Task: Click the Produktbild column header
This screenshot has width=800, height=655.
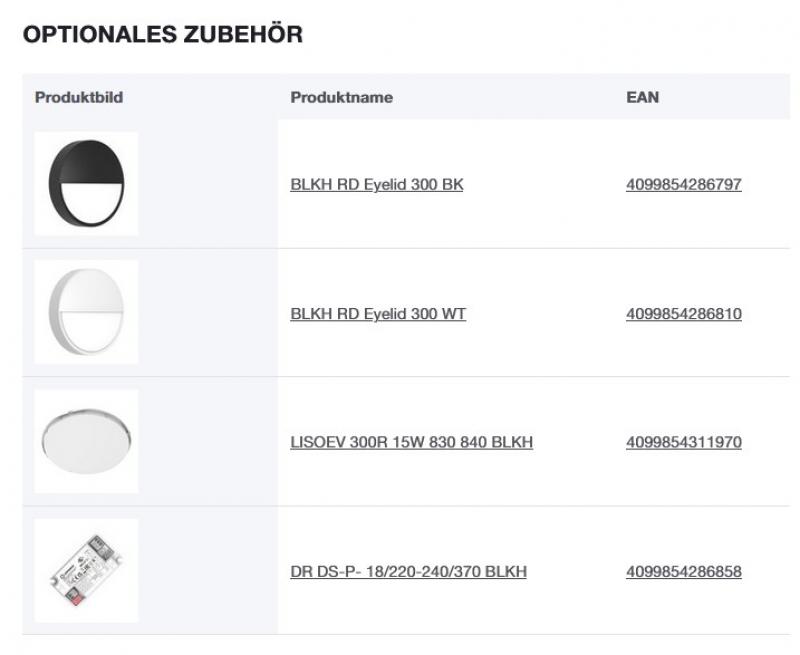Action: [x=77, y=98]
